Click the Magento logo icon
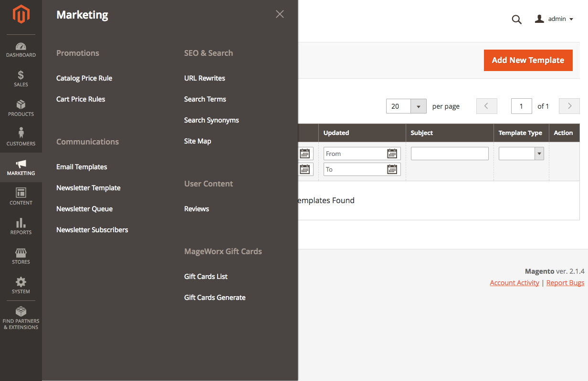This screenshot has height=381, width=588. point(21,14)
